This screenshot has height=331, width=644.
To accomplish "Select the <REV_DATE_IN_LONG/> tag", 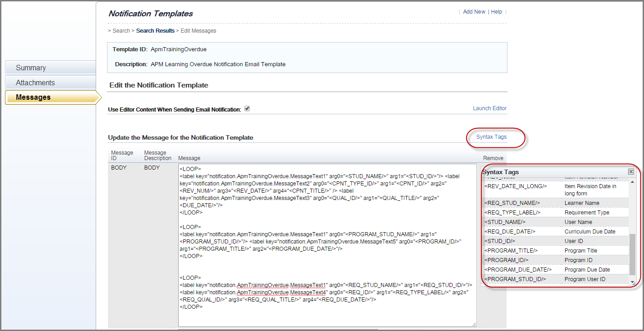I will click(x=516, y=186).
